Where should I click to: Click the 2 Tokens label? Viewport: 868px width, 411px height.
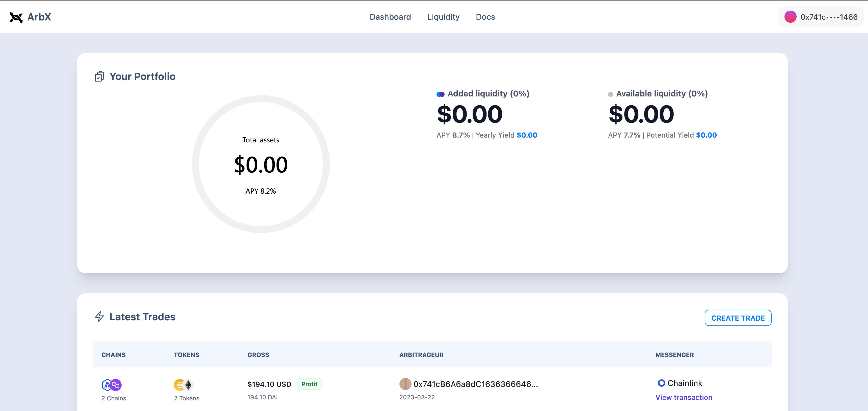pos(186,398)
